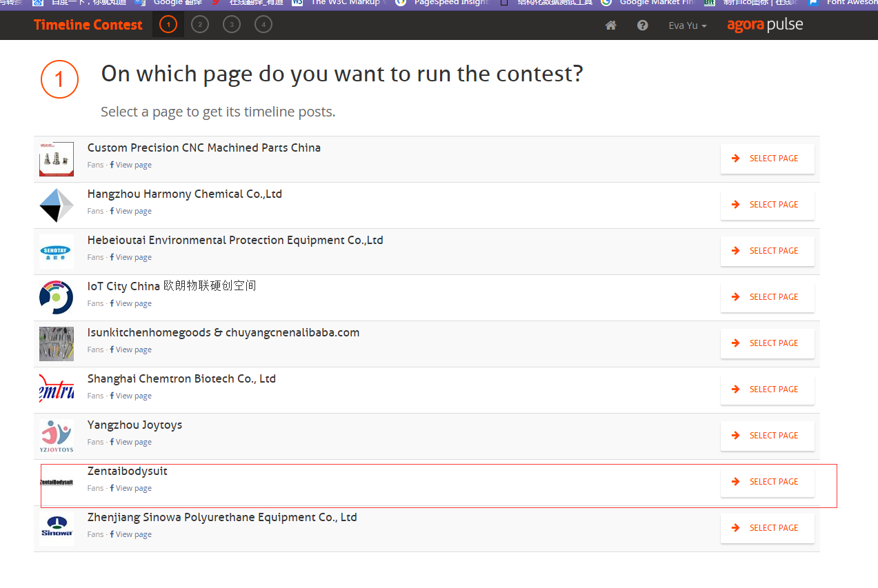Open the Timeline Contest title link

tap(88, 26)
